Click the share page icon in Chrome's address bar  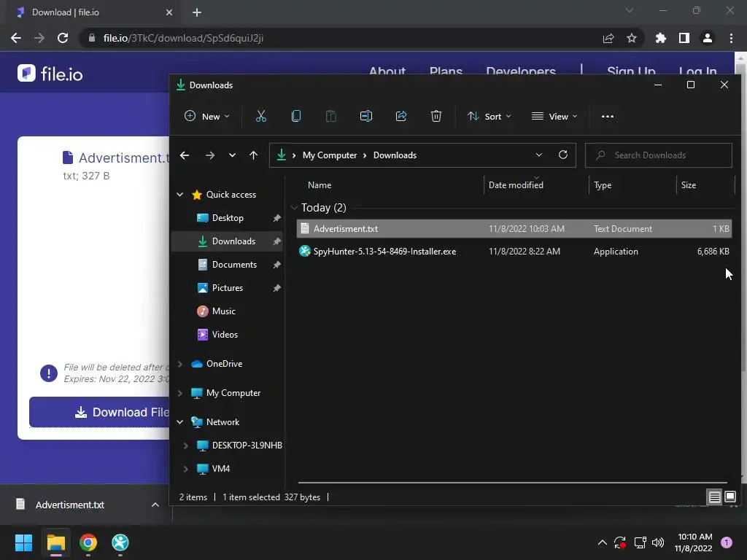pos(608,38)
